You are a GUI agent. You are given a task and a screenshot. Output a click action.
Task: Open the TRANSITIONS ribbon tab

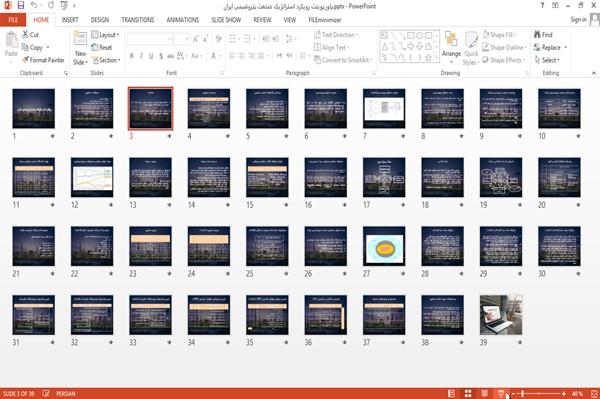click(x=138, y=20)
